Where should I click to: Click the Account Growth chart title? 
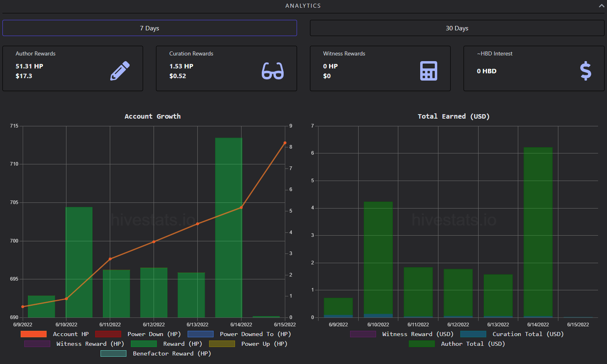(x=153, y=116)
